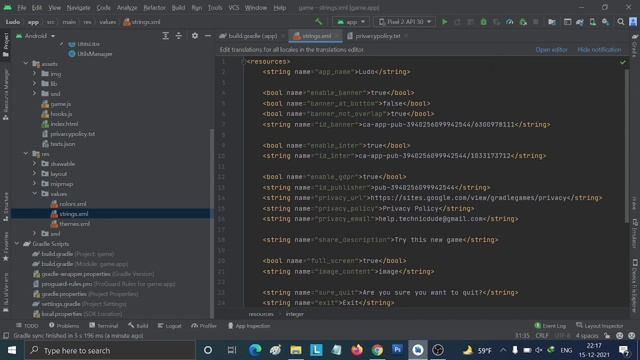Screen dimensions: 640x360
Task: Click the Search Everywhere magnifier icon
Action: pyautogui.click(x=621, y=22)
